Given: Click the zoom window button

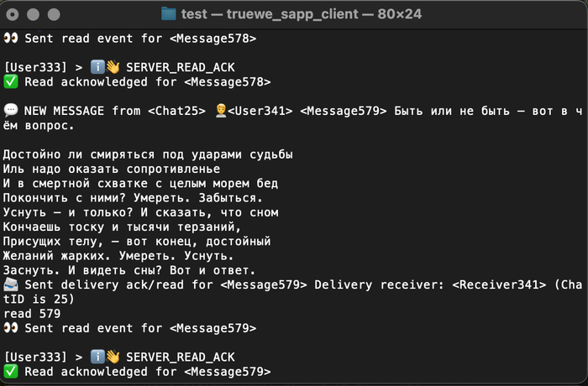Looking at the screenshot, I should click(54, 14).
